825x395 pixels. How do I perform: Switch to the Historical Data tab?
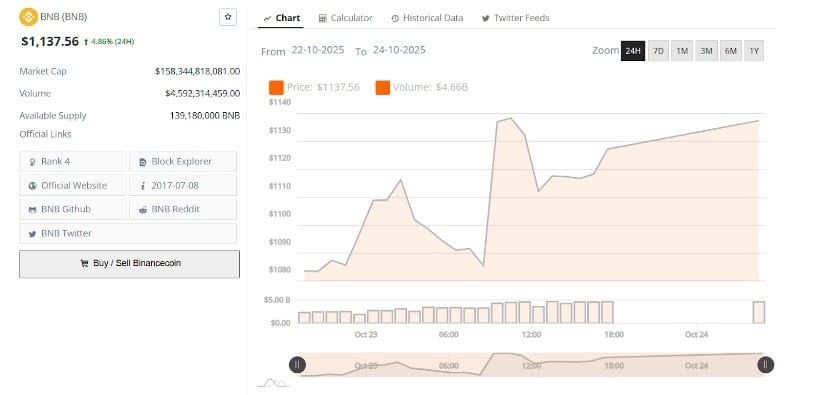point(427,18)
